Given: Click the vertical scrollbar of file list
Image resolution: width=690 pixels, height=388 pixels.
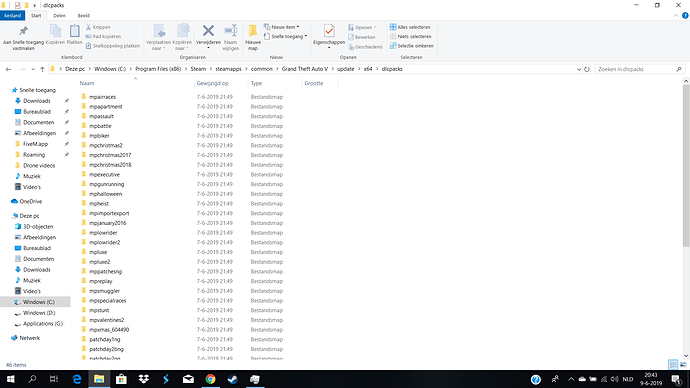Looking at the screenshot, I should (x=686, y=165).
